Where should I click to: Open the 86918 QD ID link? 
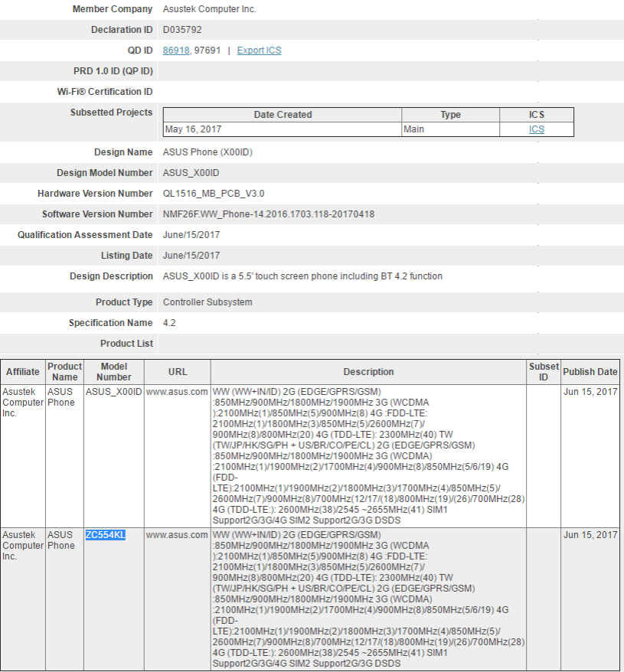[x=176, y=51]
